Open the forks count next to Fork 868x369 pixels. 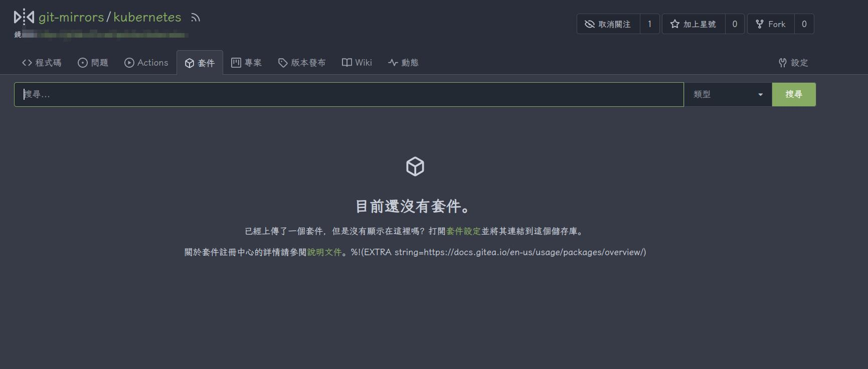pyautogui.click(x=804, y=24)
